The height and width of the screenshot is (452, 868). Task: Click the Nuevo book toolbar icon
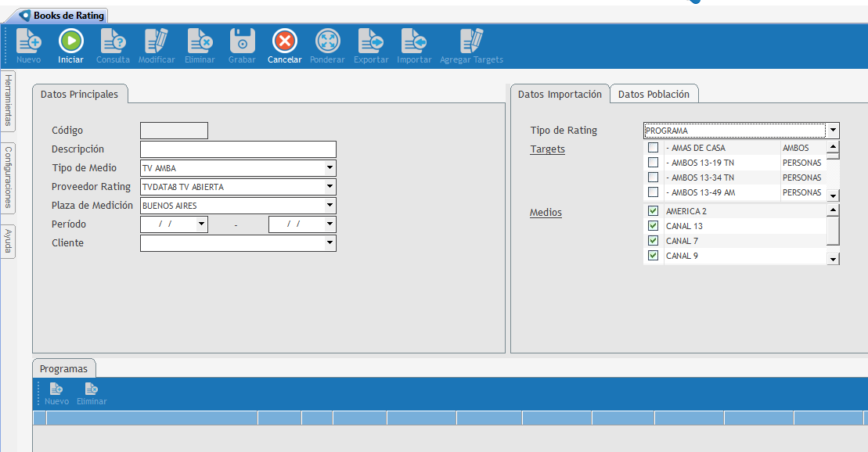29,41
